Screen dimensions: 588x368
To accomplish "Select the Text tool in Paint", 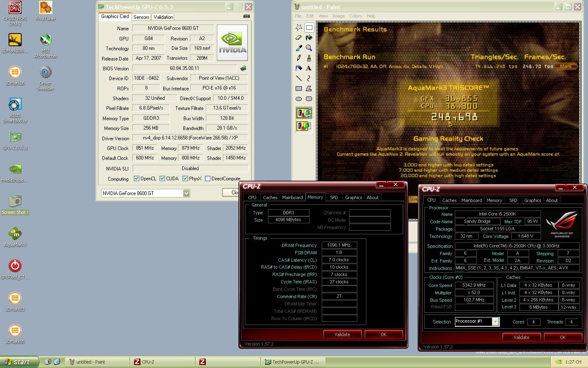I will click(x=309, y=68).
